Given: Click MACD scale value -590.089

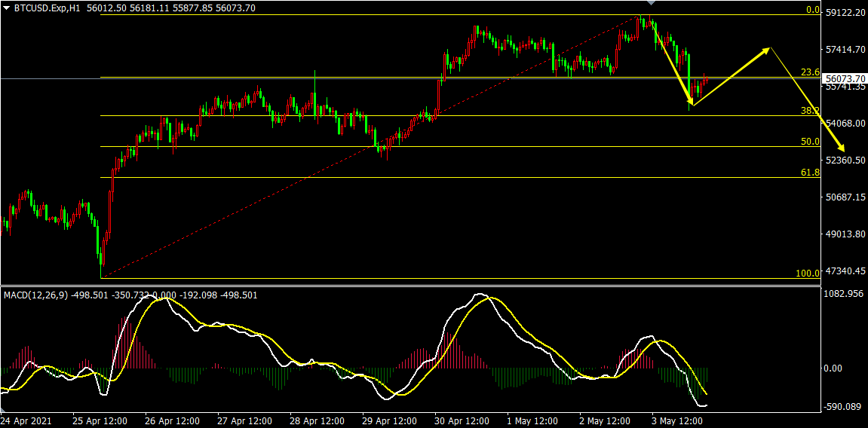Looking at the screenshot, I should (844, 408).
